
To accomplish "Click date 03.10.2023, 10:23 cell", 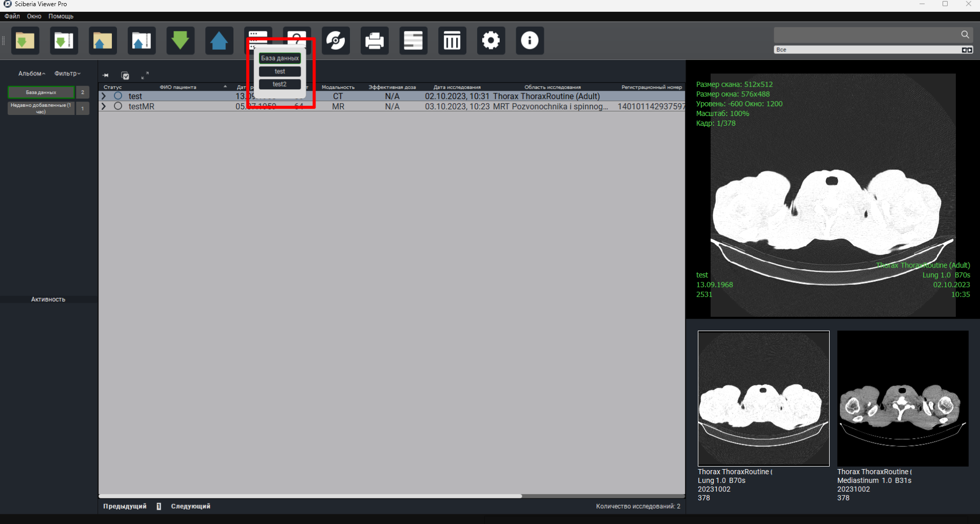I will tap(457, 106).
